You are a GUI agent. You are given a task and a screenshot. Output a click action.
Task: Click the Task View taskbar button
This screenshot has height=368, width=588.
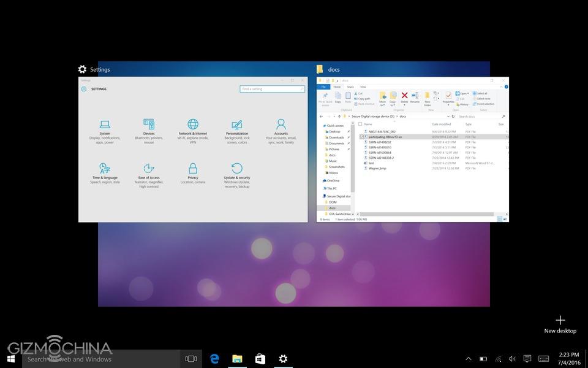[191, 359]
